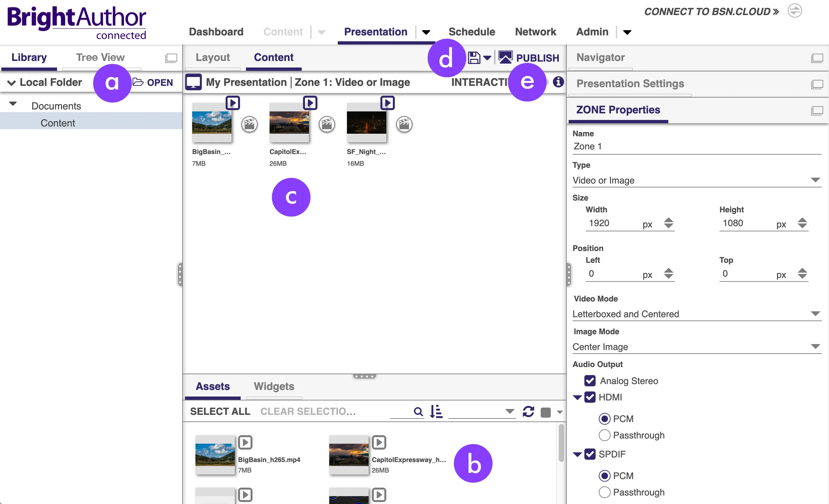This screenshot has height=504, width=829.
Task: Click the search magnifier in Assets toolbar
Action: coord(418,412)
